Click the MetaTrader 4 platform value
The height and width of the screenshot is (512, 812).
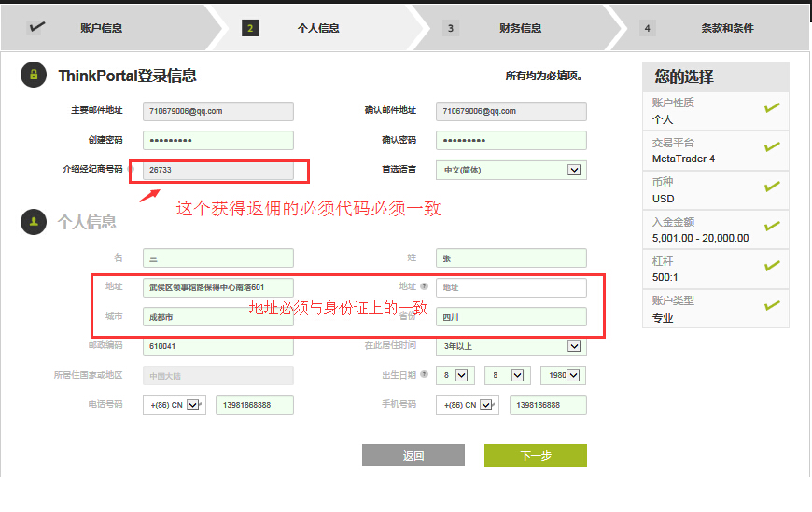pos(683,159)
